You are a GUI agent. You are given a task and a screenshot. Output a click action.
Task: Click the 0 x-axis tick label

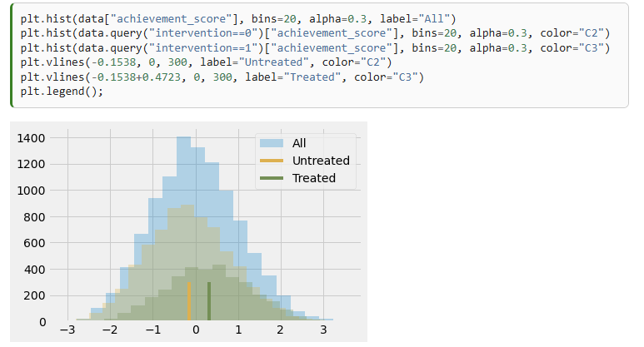(196, 330)
